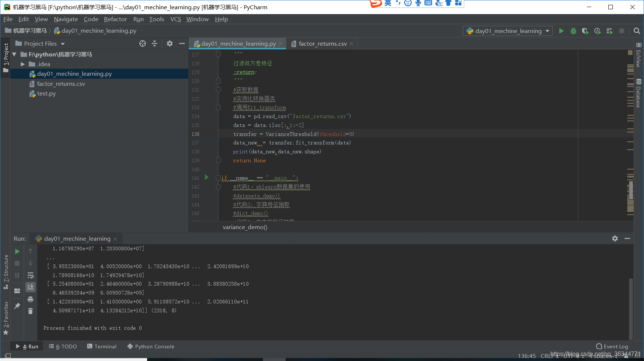Toggle soft-wrap in Run console
Screen dimensions: 644x361
coord(30,275)
